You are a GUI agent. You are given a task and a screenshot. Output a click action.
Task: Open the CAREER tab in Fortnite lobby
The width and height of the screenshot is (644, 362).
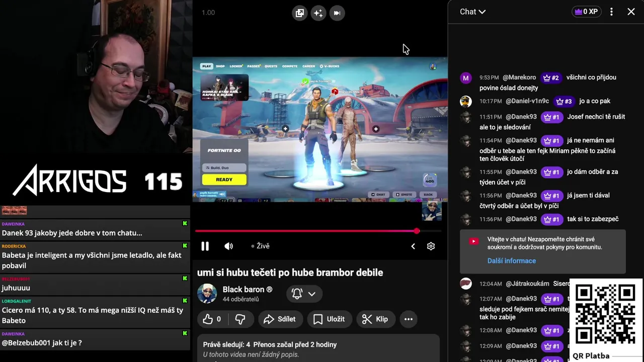point(308,66)
